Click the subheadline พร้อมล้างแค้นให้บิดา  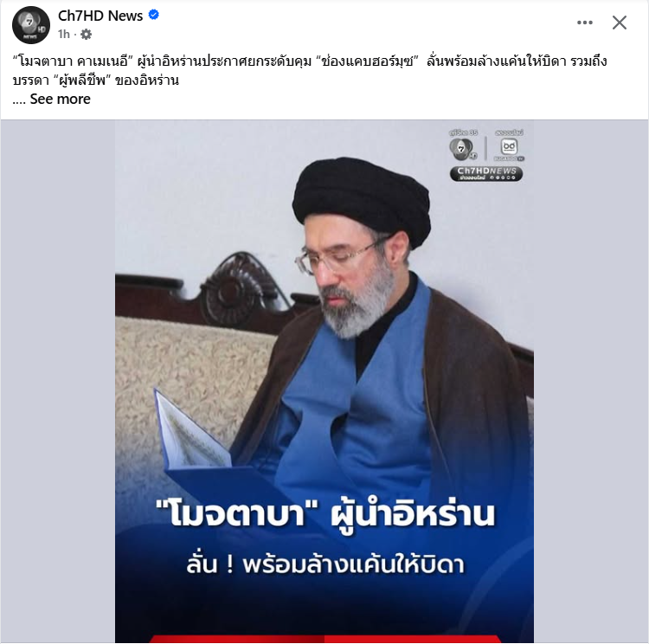tap(353, 565)
